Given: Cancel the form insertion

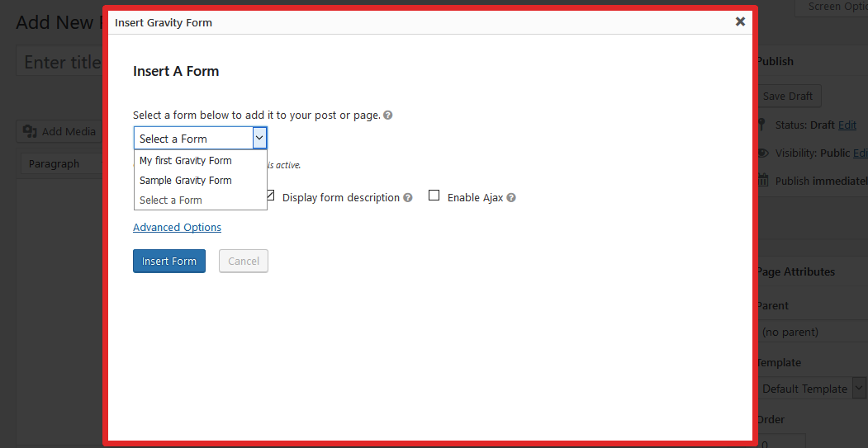Looking at the screenshot, I should pyautogui.click(x=244, y=261).
